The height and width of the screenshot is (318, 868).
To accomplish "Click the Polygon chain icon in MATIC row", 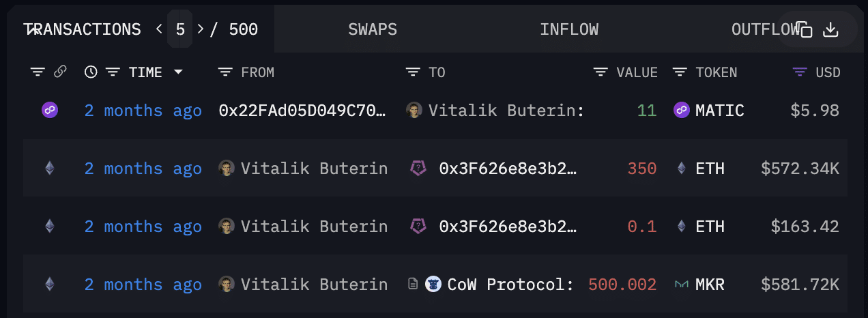I will [x=49, y=110].
